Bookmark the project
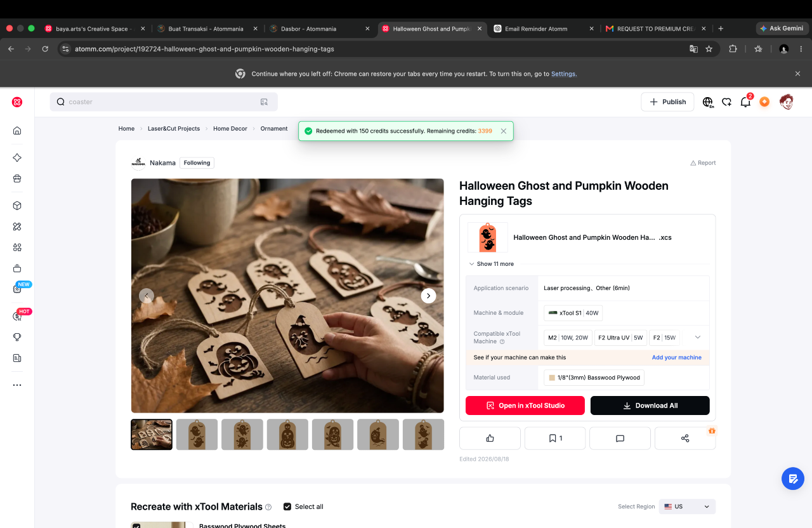The height and width of the screenshot is (528, 812). pos(555,439)
